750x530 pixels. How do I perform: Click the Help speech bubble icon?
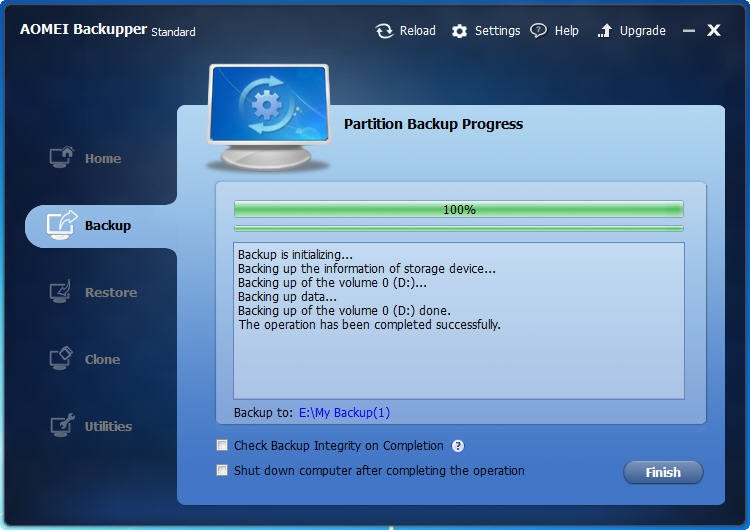click(x=538, y=31)
